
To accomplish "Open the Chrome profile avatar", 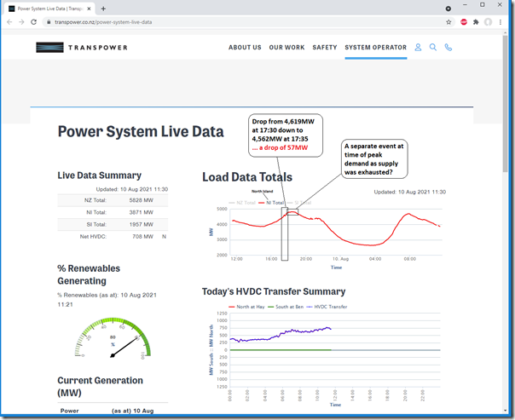I will click(x=488, y=22).
